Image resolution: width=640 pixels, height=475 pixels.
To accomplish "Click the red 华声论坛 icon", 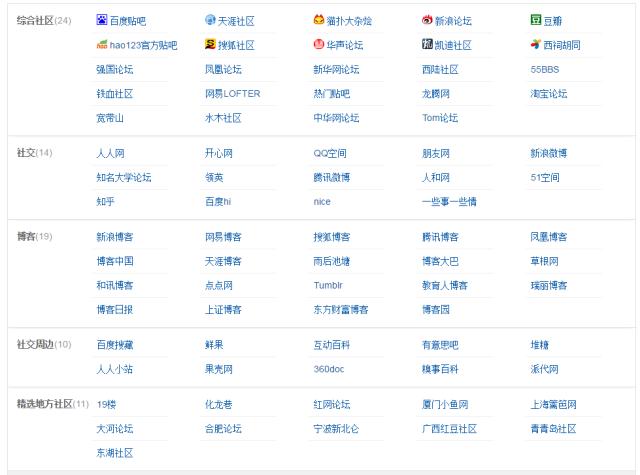I will point(319,44).
